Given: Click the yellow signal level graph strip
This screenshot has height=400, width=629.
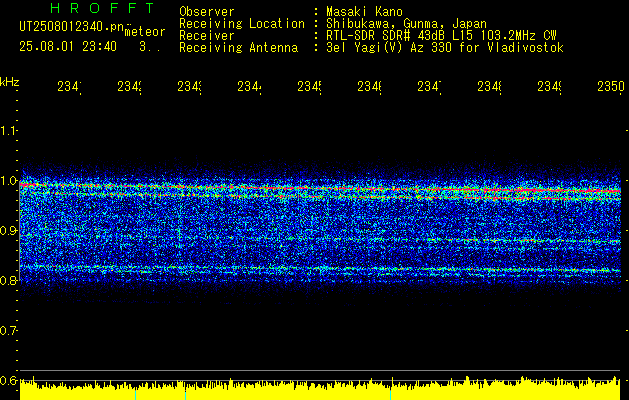Looking at the screenshot, I should (x=320, y=388).
